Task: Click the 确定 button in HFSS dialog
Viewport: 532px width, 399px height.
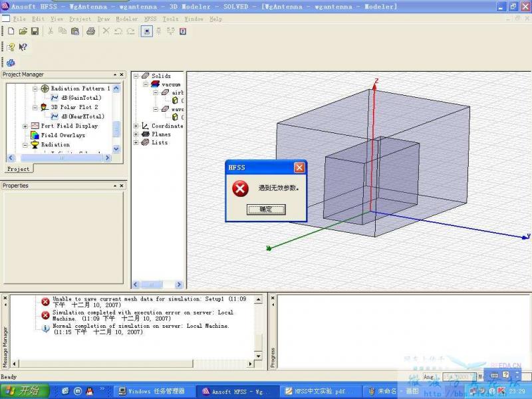Action: [x=266, y=209]
